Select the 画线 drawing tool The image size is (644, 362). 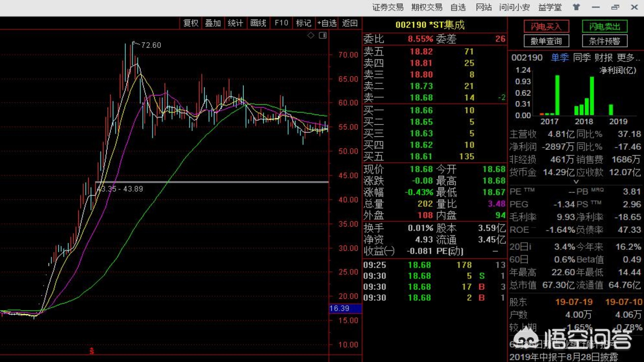pyautogui.click(x=258, y=23)
